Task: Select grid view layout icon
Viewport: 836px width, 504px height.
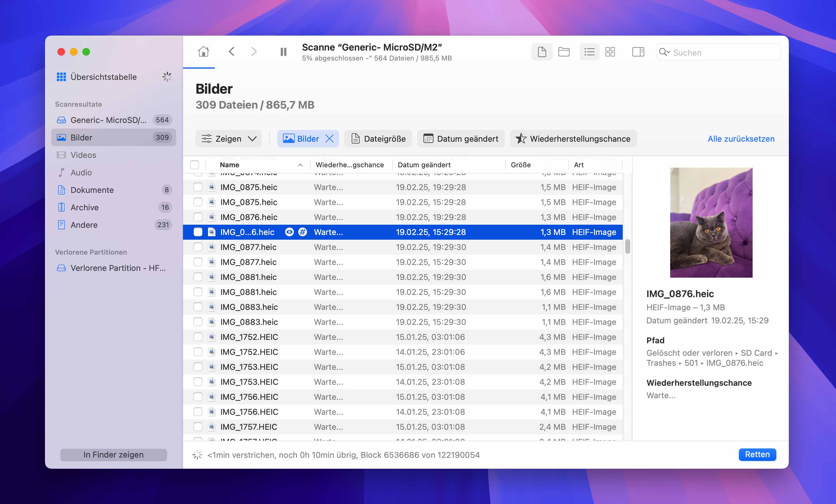Action: tap(610, 52)
